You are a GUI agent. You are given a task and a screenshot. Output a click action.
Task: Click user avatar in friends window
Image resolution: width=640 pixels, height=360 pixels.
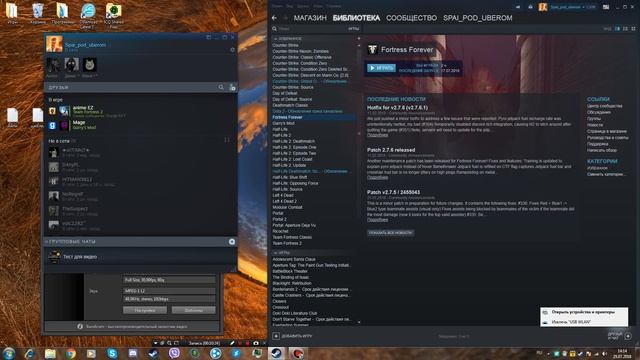(54, 44)
